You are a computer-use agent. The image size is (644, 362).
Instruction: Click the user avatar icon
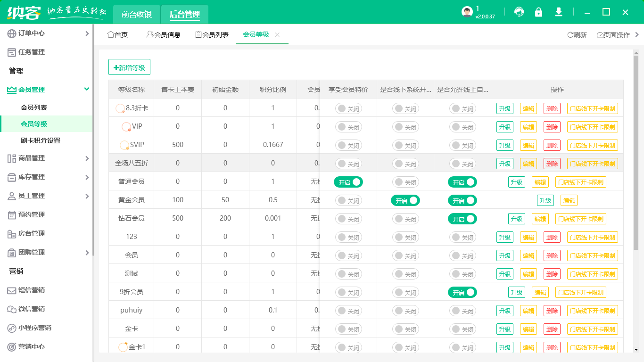pos(467,12)
